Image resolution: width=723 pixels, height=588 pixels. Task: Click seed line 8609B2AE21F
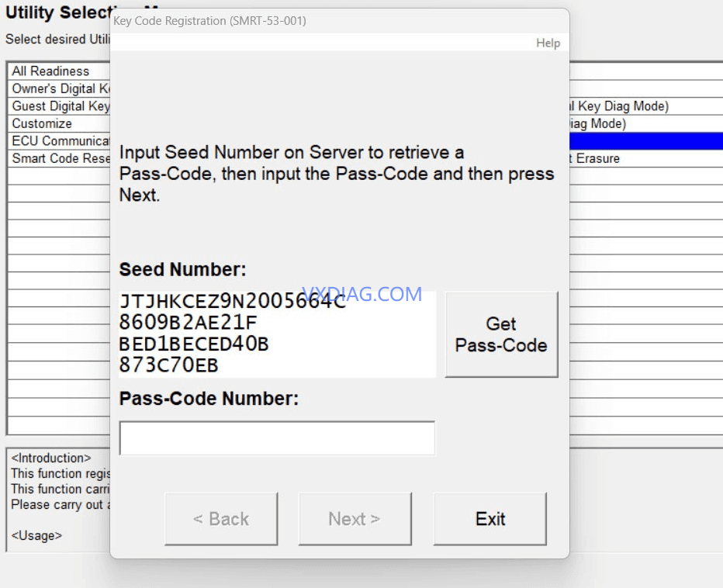tap(188, 323)
